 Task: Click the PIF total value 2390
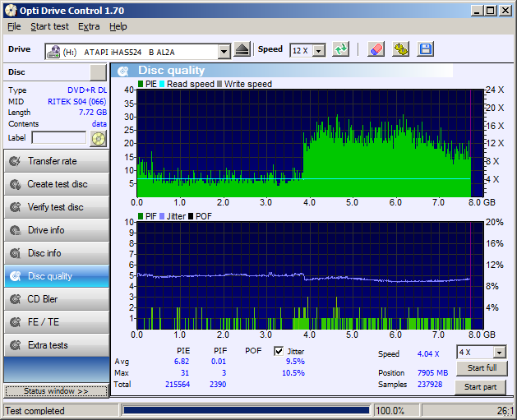[x=218, y=385]
